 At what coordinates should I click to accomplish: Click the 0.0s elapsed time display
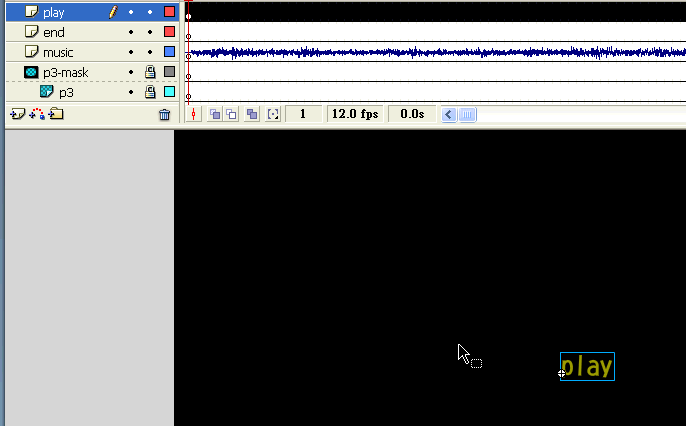[412, 114]
